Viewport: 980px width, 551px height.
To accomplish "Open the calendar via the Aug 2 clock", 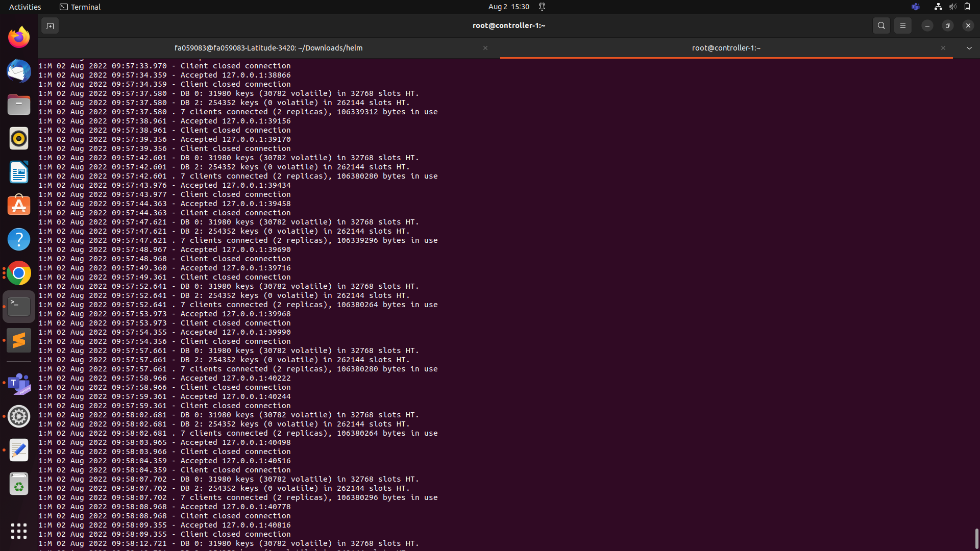I will click(x=508, y=7).
